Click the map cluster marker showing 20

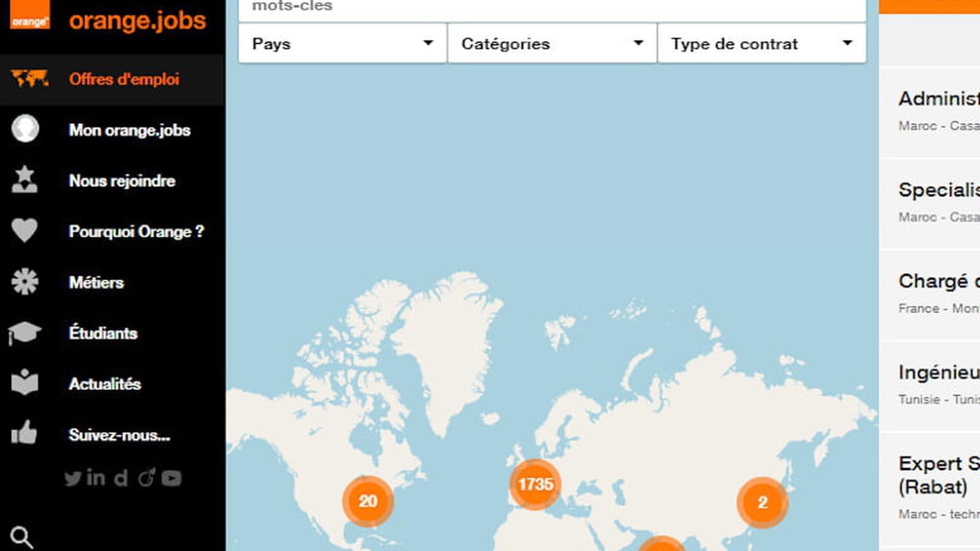point(368,501)
